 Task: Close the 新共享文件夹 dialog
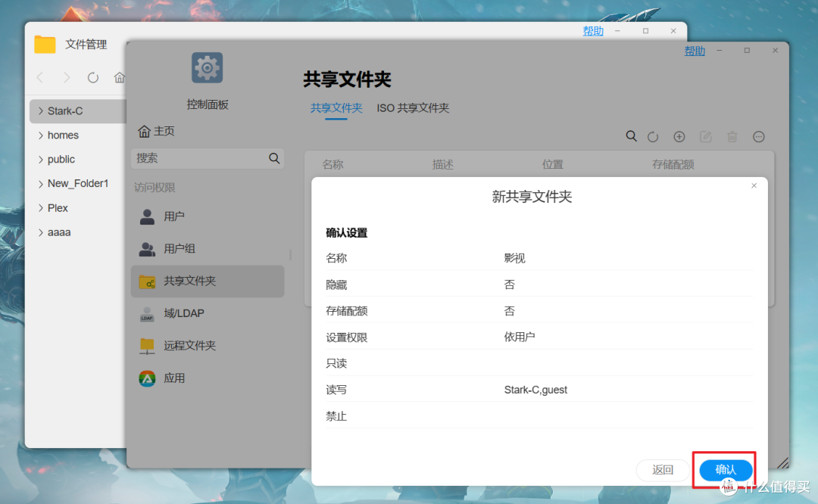tap(754, 185)
